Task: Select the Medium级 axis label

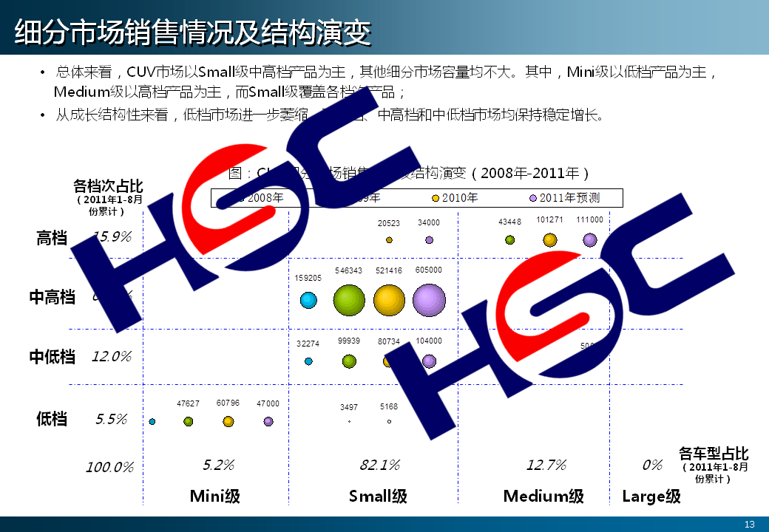Action: point(543,496)
